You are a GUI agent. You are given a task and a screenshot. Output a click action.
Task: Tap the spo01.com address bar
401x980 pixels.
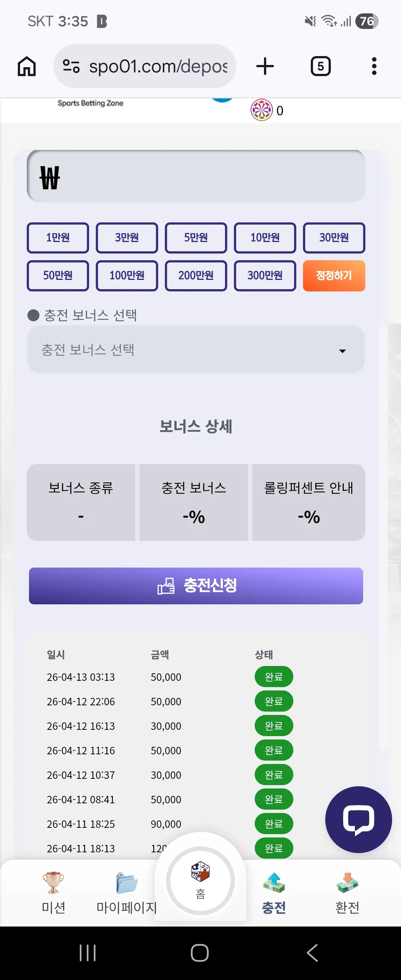pyautogui.click(x=144, y=66)
